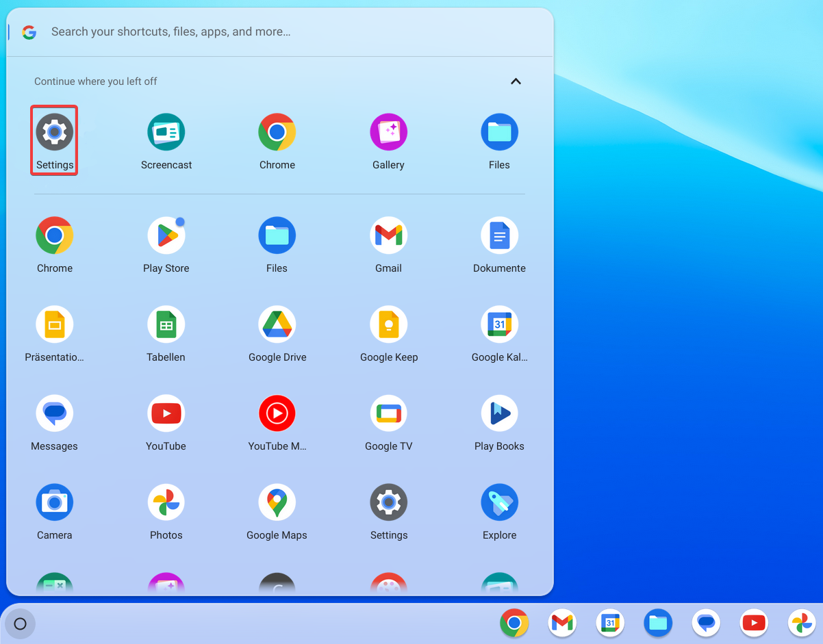The height and width of the screenshot is (644, 823).
Task: Open the Play Books app
Action: [x=499, y=423]
